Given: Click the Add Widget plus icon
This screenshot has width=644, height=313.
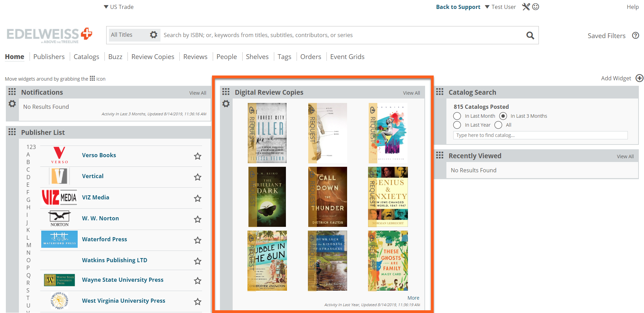Looking at the screenshot, I should pos(639,78).
